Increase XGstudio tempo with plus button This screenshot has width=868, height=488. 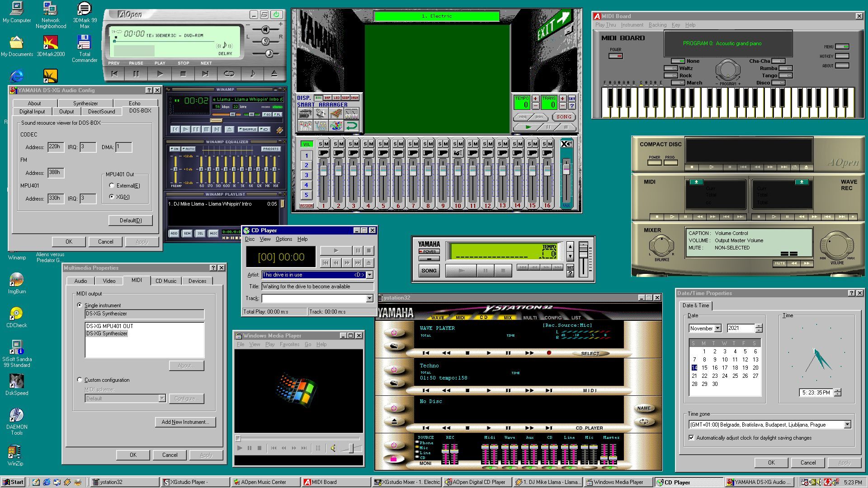coord(535,99)
